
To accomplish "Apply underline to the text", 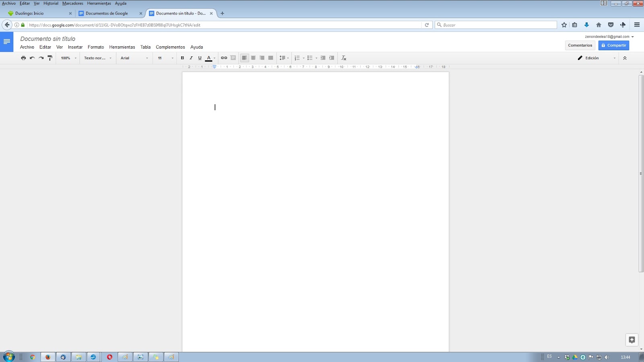I will pos(200,58).
